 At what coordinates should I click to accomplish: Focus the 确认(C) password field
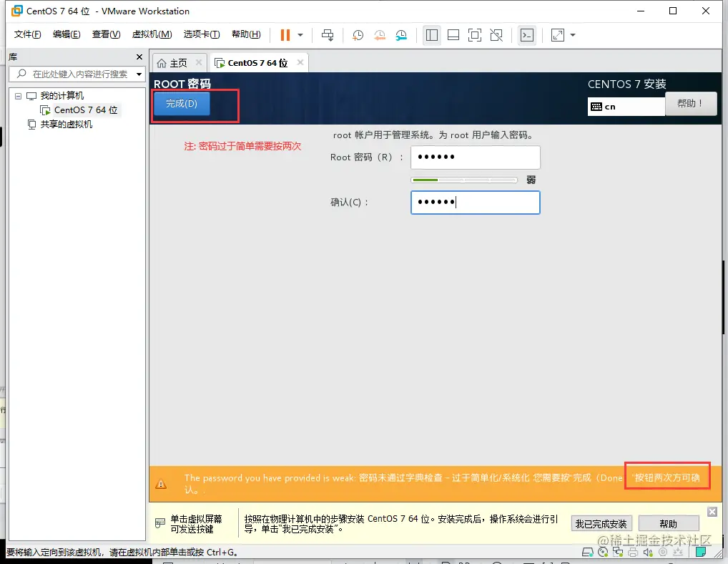pos(476,202)
